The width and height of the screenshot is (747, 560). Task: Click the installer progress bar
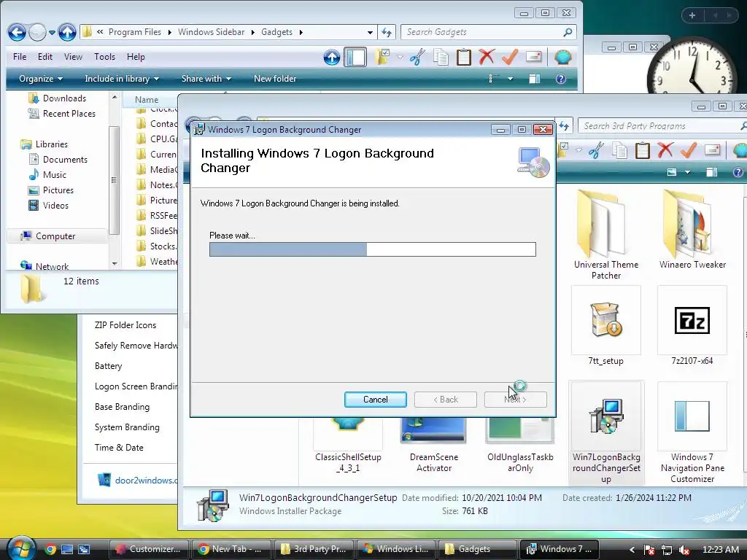(373, 249)
